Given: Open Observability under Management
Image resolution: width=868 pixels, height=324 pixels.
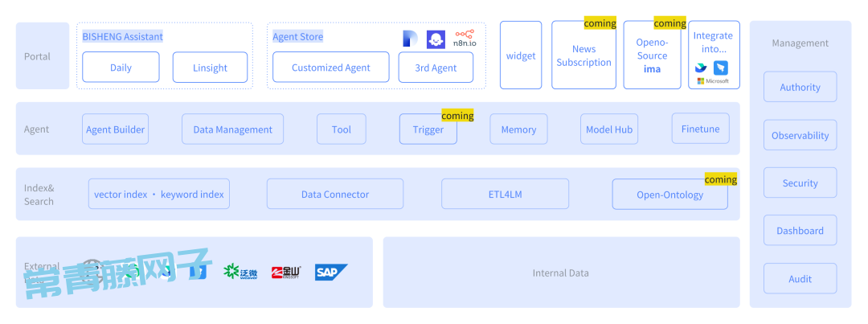Looking at the screenshot, I should [800, 136].
